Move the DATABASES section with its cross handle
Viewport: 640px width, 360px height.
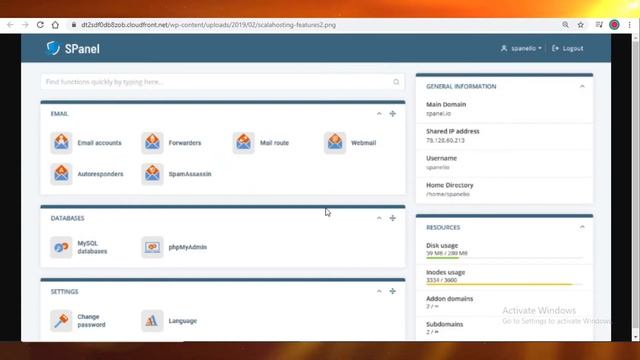pyautogui.click(x=393, y=218)
